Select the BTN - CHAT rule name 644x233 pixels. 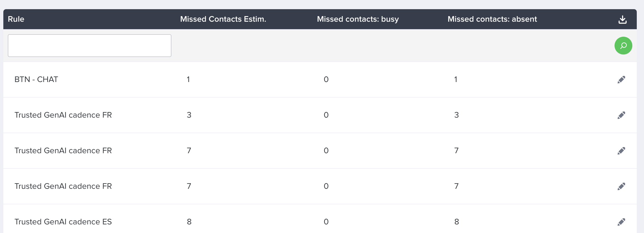tap(36, 80)
